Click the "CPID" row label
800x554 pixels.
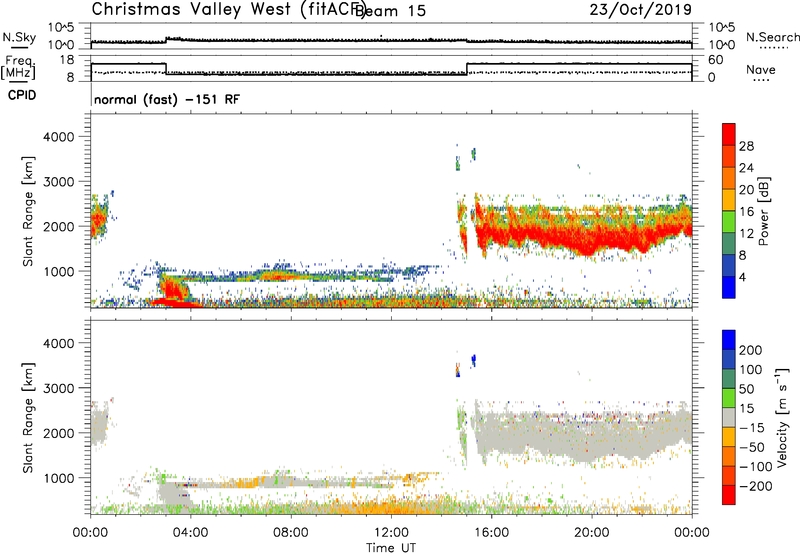(22, 95)
